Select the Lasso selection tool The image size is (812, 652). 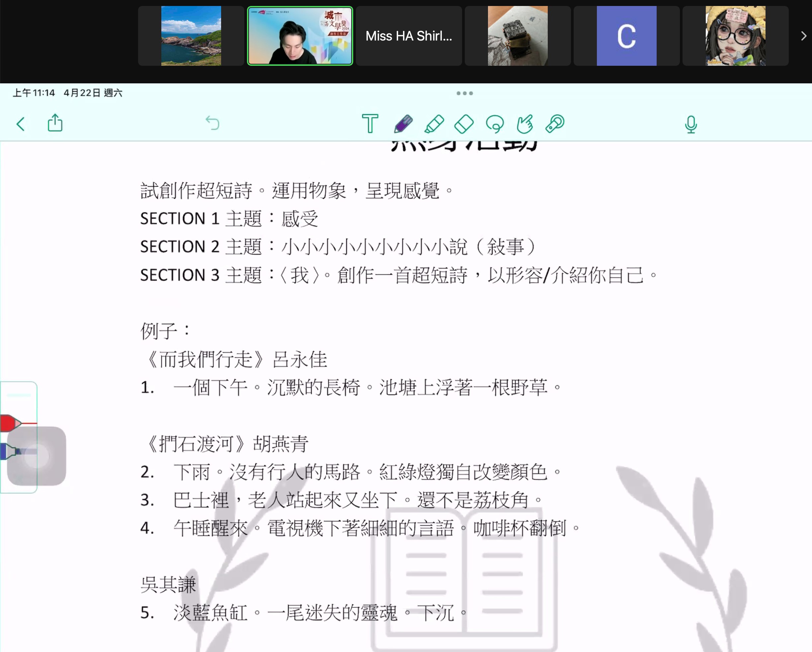click(495, 124)
